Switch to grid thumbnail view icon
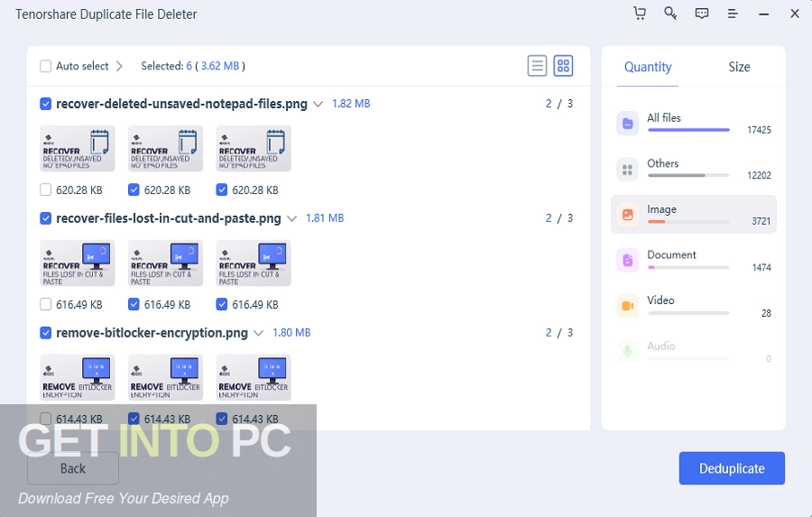The width and height of the screenshot is (812, 517). click(563, 66)
